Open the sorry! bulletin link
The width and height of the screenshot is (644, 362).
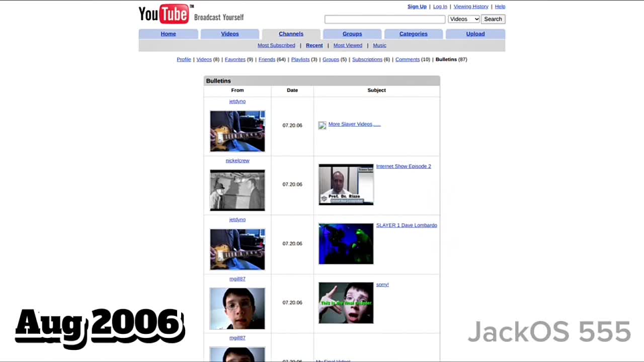point(382,285)
